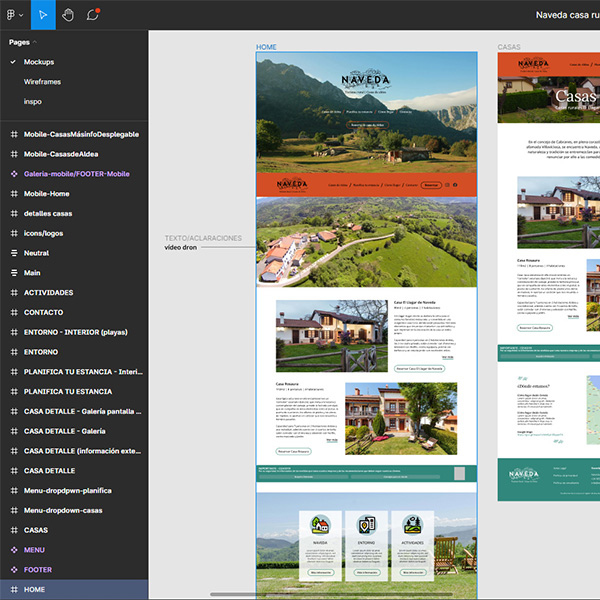Click frame icon of CASAS layer

point(14,530)
